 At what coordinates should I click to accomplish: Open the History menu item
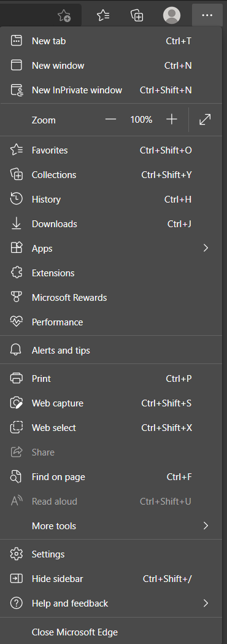click(x=113, y=199)
